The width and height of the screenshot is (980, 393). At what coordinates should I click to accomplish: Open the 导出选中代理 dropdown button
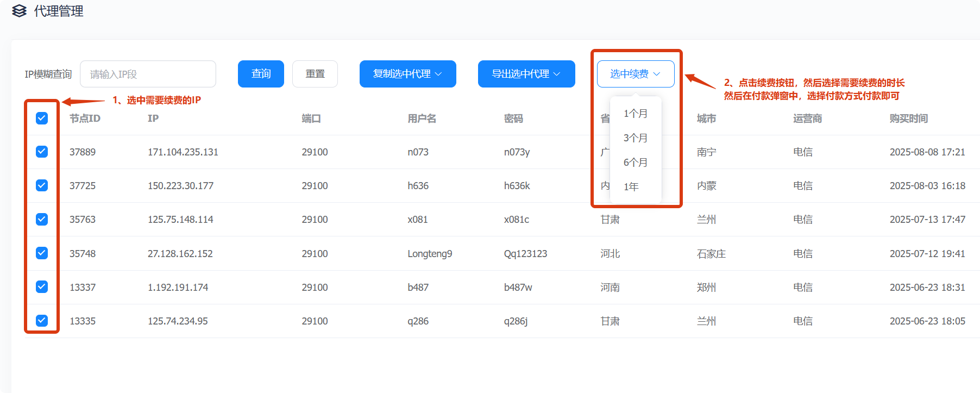click(526, 74)
